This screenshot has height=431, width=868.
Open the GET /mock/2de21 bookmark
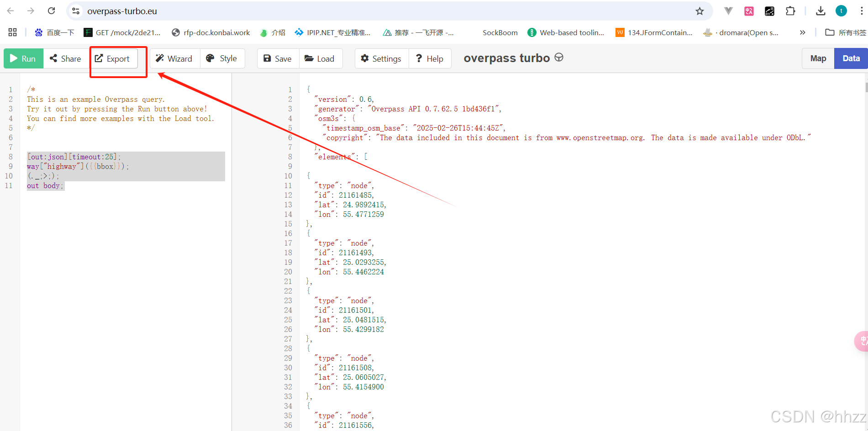point(122,32)
